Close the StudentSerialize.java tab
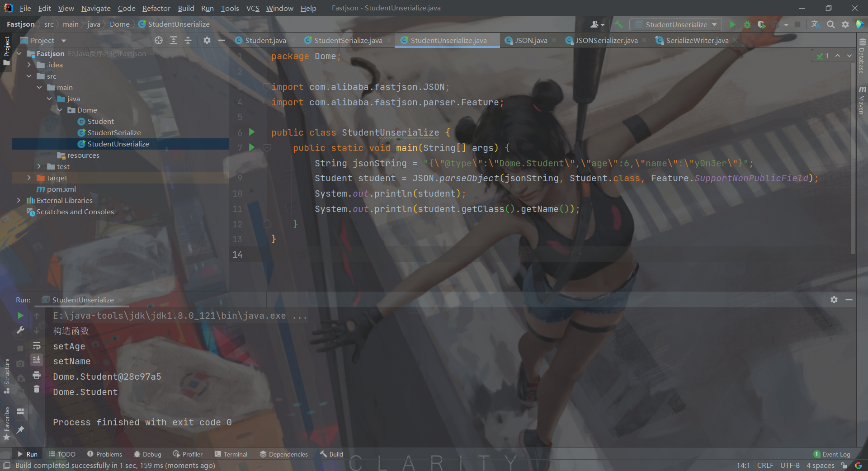Viewport: 868px width, 471px height. click(389, 40)
